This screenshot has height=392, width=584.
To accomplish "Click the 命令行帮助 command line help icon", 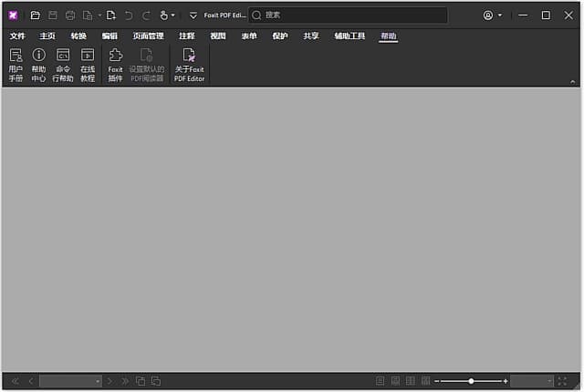I will [63, 66].
